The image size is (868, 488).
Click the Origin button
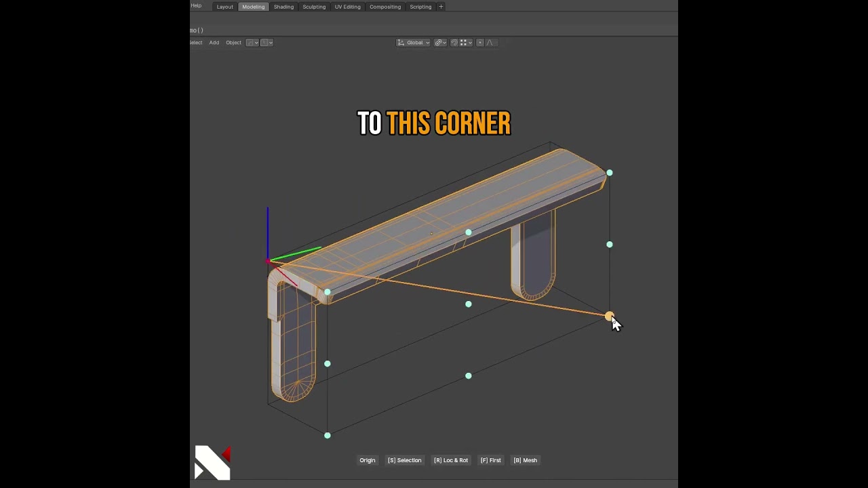point(367,460)
